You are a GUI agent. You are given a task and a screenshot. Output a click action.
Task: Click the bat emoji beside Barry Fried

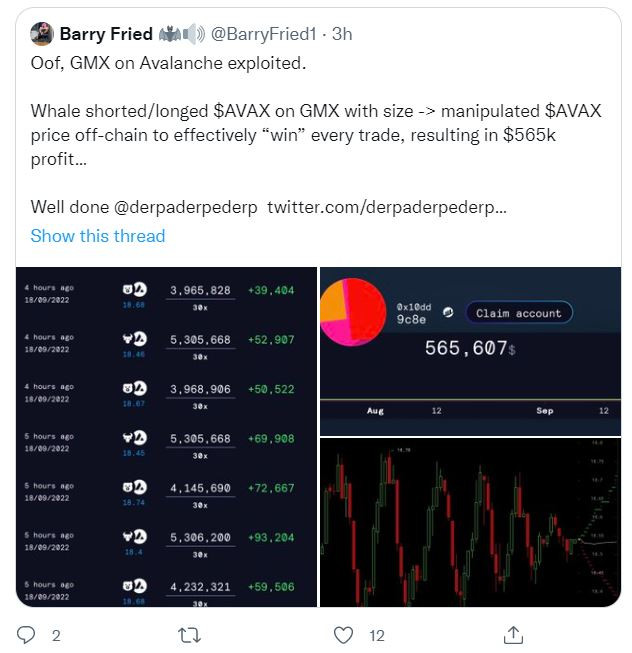(x=170, y=34)
